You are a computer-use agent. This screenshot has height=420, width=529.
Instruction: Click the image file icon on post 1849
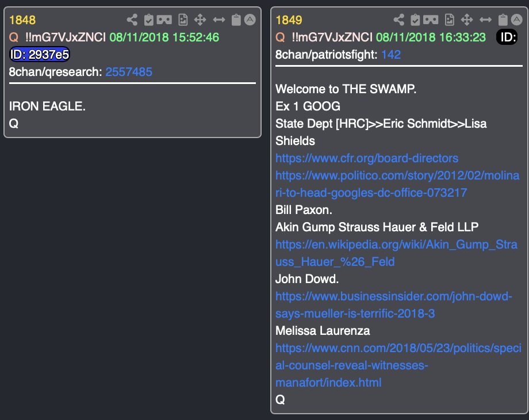(x=450, y=20)
